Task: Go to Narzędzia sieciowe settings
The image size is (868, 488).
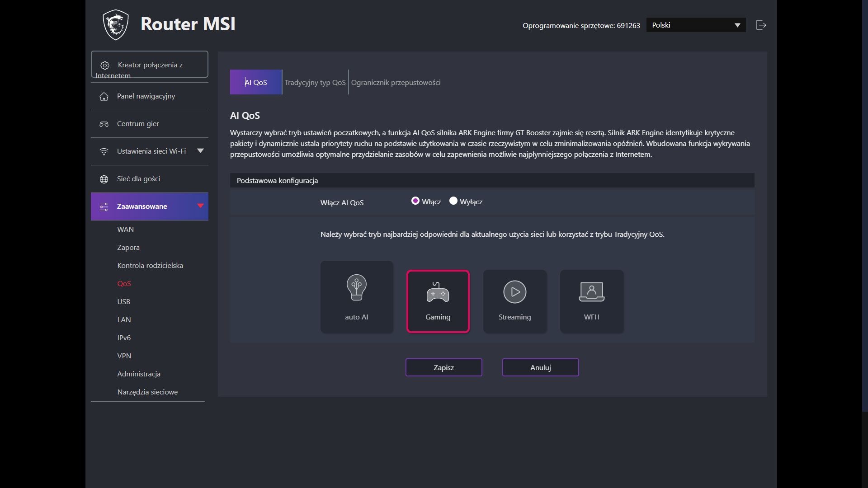Action: 148,392
